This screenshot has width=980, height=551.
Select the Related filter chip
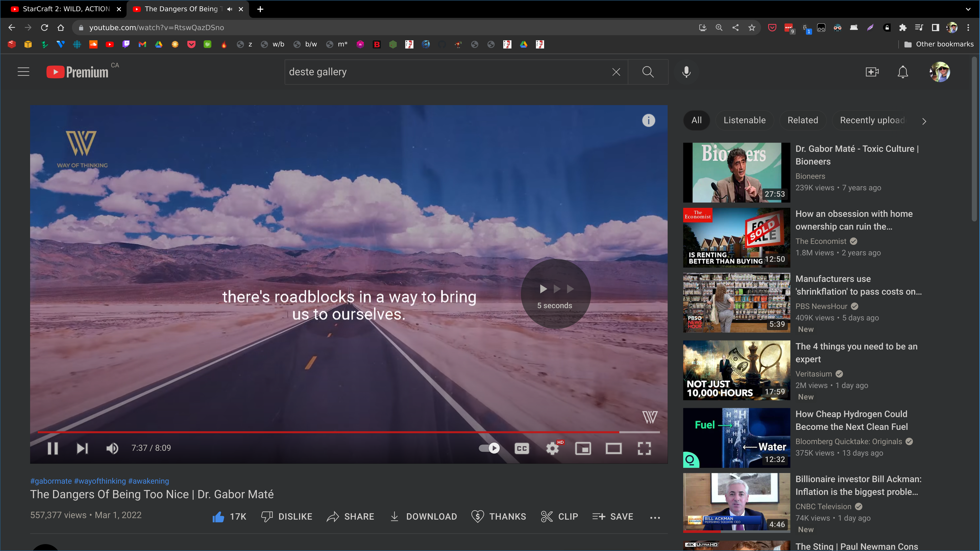(x=803, y=121)
